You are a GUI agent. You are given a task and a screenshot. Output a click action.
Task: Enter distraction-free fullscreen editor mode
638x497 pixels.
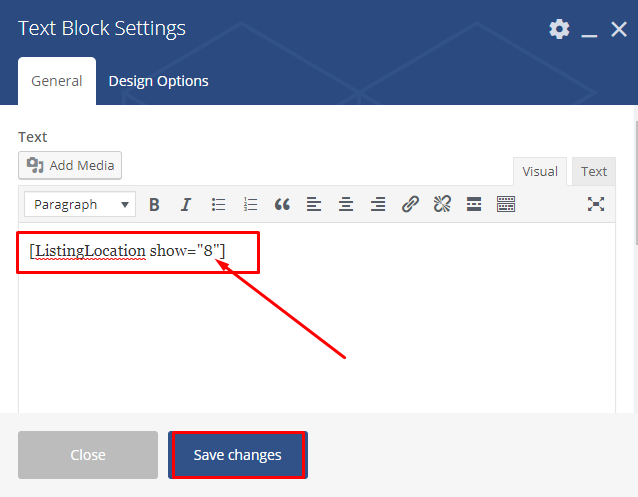click(596, 204)
